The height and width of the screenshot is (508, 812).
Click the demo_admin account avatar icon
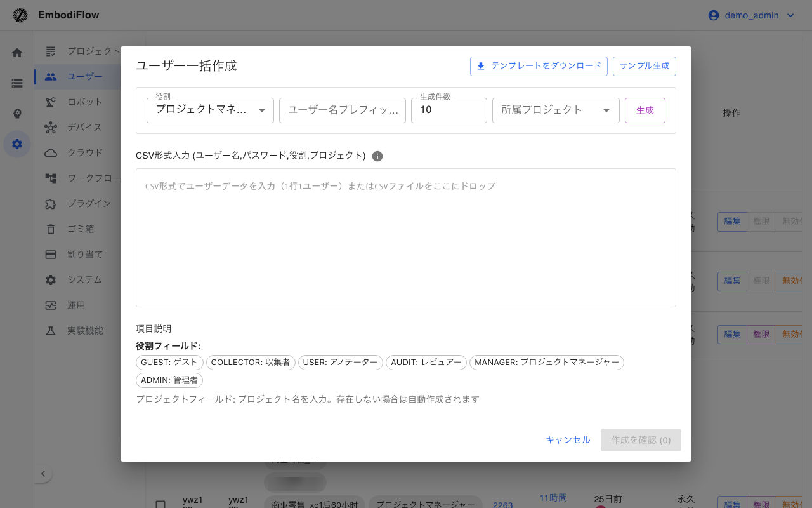click(x=714, y=15)
